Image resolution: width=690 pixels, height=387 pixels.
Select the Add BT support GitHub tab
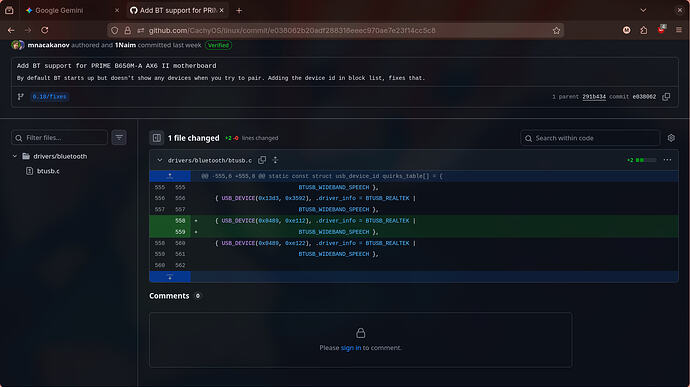point(177,11)
